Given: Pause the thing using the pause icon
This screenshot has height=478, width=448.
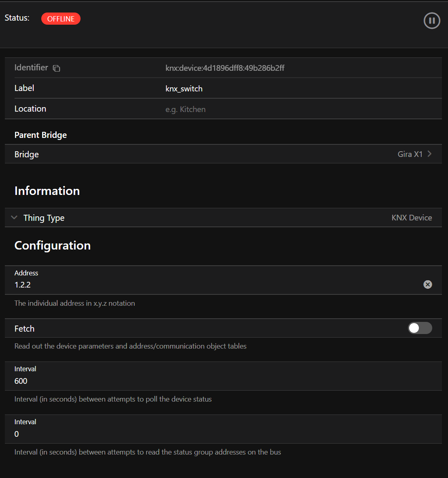Looking at the screenshot, I should [431, 21].
